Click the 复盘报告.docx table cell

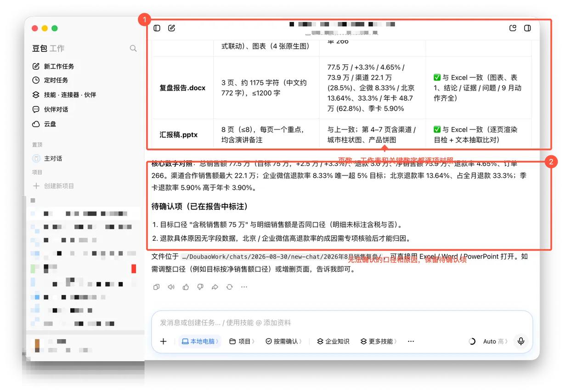[x=182, y=88]
